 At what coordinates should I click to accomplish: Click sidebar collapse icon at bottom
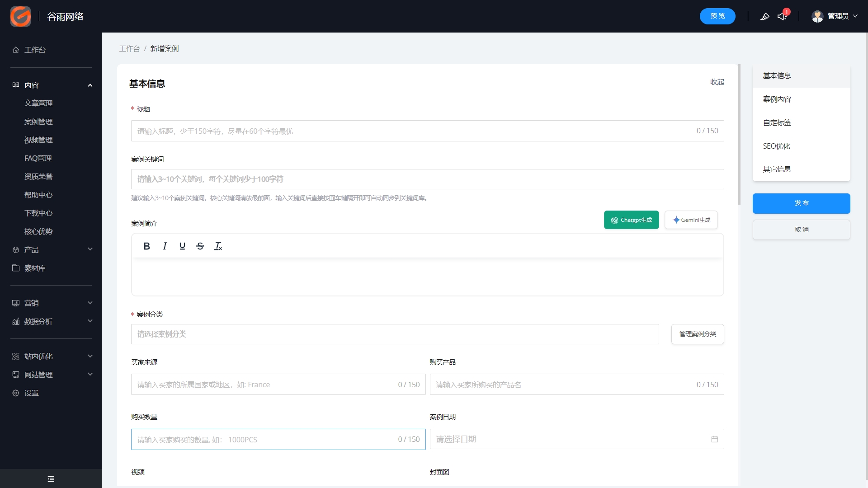tap(51, 479)
